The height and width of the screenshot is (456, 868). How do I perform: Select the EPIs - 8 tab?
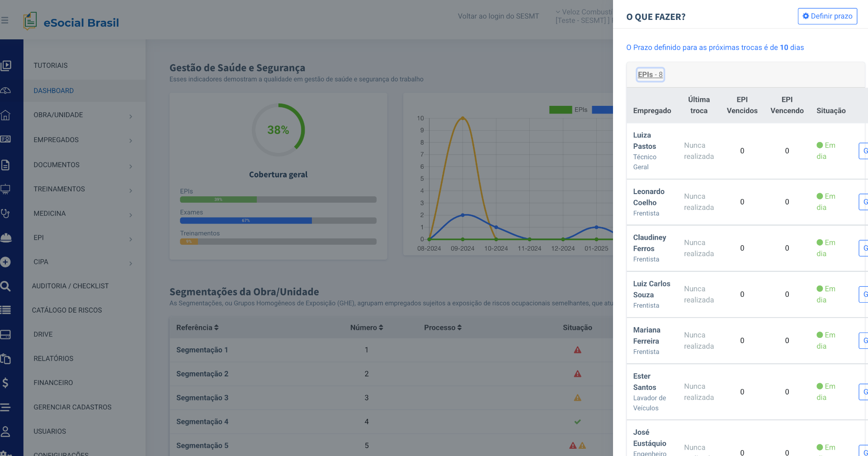point(650,75)
